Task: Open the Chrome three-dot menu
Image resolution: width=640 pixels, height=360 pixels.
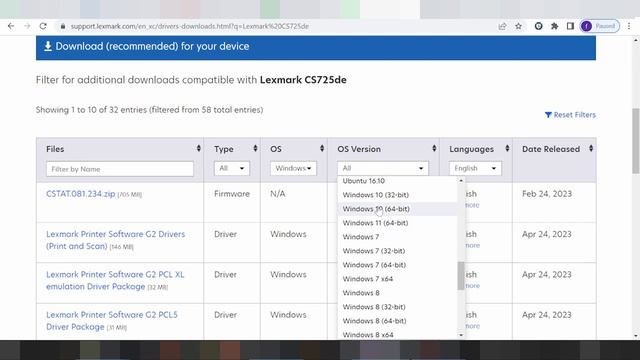Action: click(x=629, y=26)
